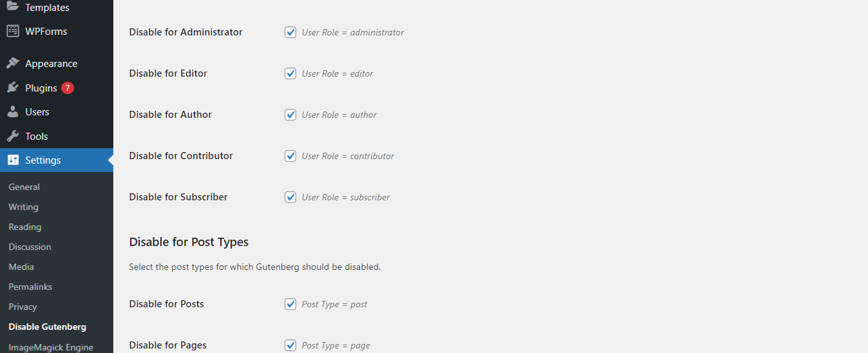Screen dimensions: 868x353
Task: Click the Settings sliders icon
Action: (13, 160)
